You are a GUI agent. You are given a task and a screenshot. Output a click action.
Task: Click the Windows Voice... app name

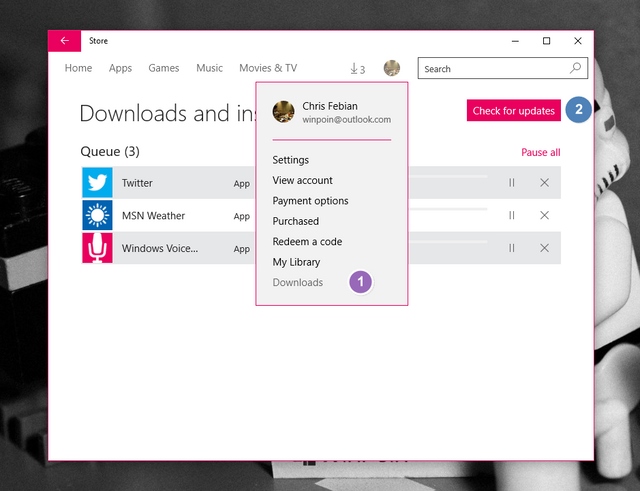(x=160, y=248)
